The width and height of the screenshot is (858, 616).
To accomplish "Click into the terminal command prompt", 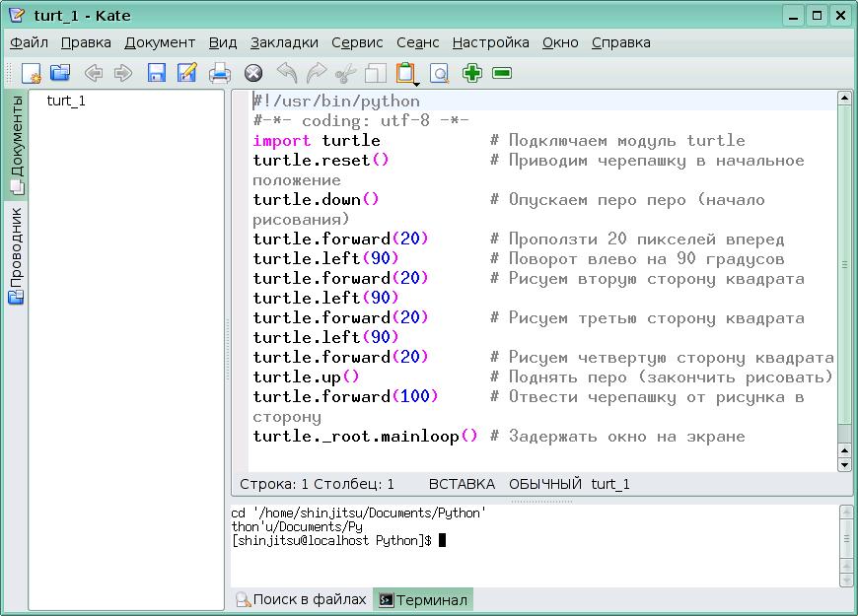I will (x=442, y=540).
